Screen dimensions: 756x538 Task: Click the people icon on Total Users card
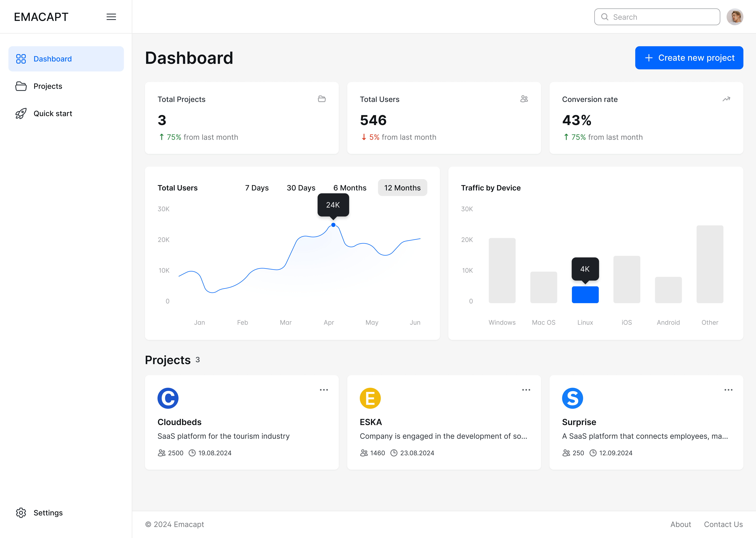524,99
